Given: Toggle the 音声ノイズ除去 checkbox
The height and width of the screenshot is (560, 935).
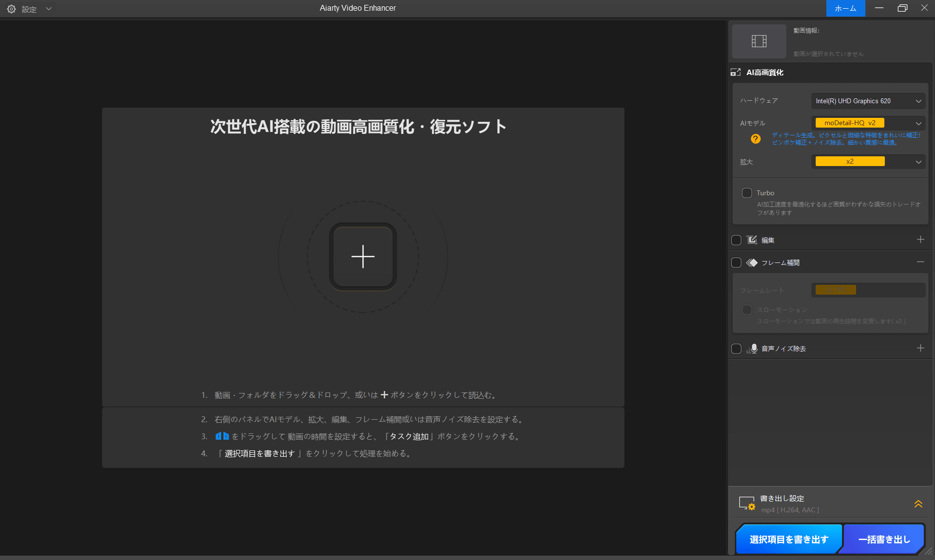Looking at the screenshot, I should click(x=736, y=349).
